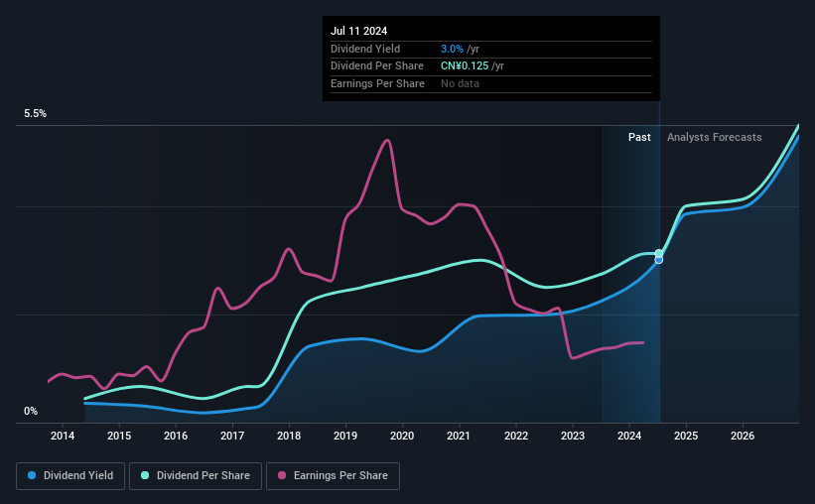Click the No data earnings value
Screen dimensions: 815x504
pos(460,83)
